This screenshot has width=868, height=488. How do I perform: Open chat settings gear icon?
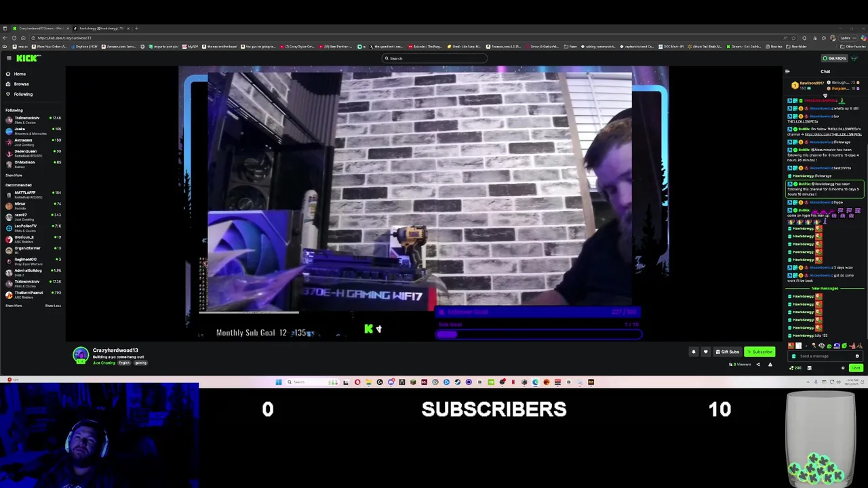[x=843, y=368]
